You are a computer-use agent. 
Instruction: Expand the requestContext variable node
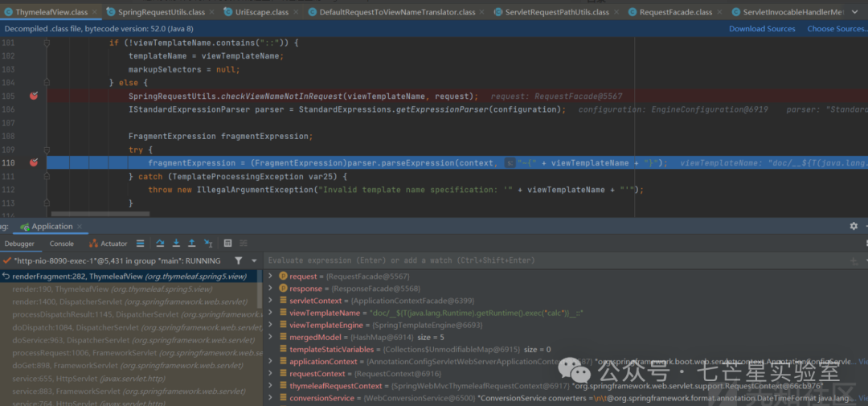point(270,374)
